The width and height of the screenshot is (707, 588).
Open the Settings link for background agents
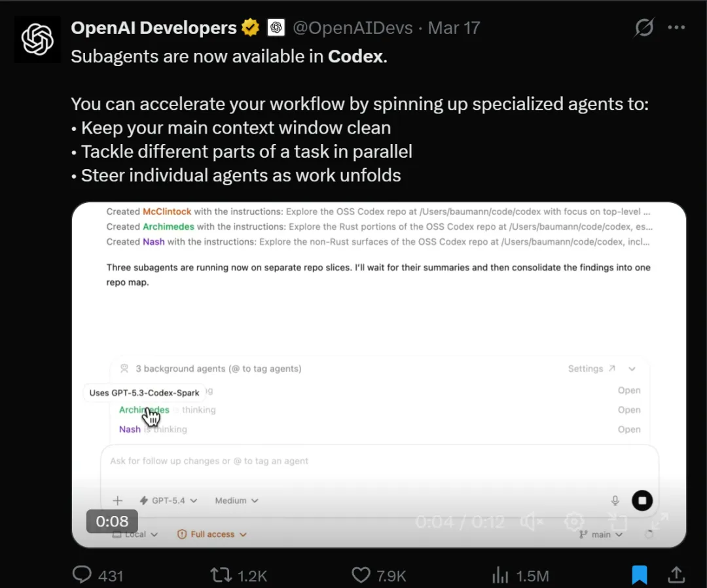coord(591,369)
